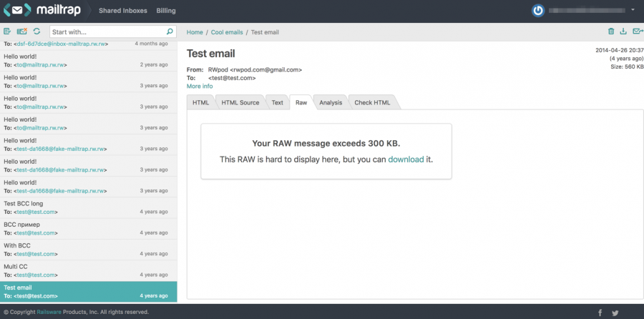Show More info for the email
Screen dimensions: 644x319
pos(200,87)
